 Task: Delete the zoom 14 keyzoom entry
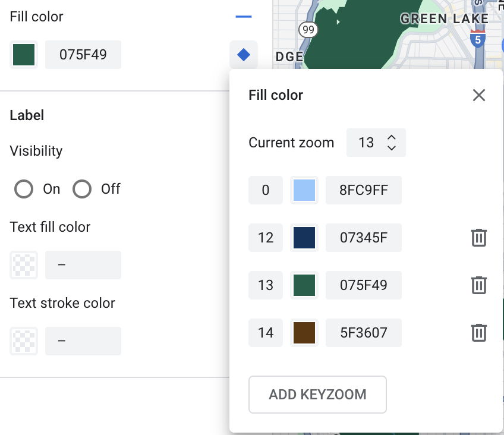(x=479, y=333)
